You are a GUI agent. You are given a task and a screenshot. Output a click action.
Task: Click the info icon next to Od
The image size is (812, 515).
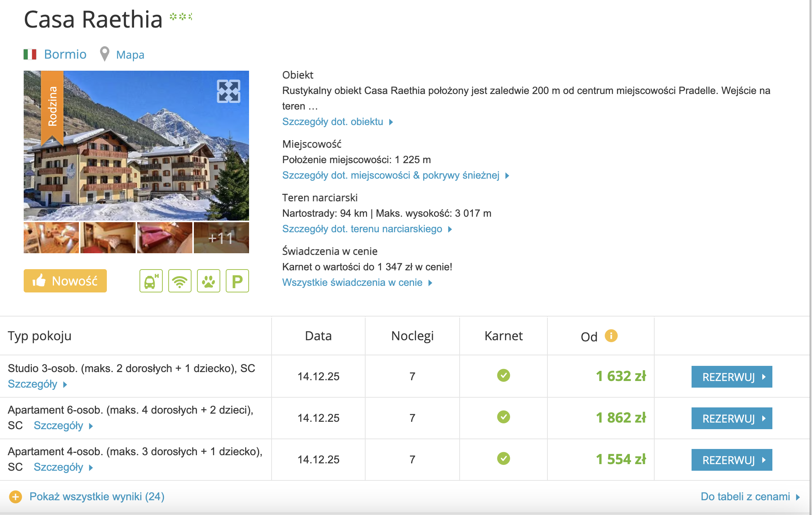tap(611, 336)
